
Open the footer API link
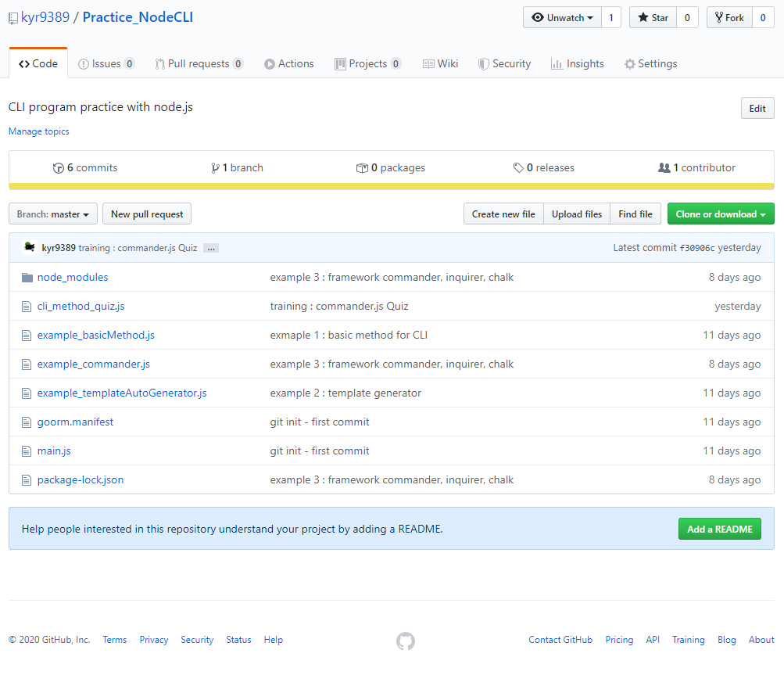653,640
